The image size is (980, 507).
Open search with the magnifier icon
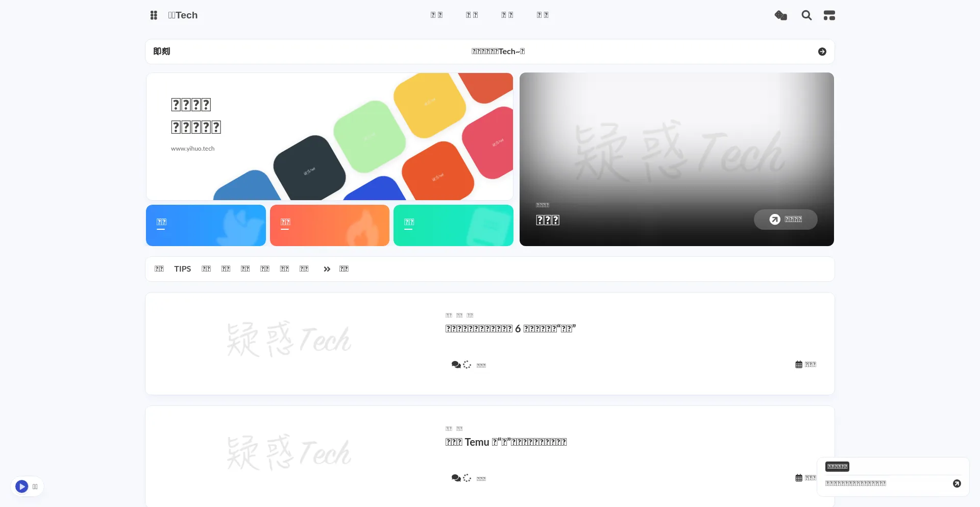coord(806,15)
